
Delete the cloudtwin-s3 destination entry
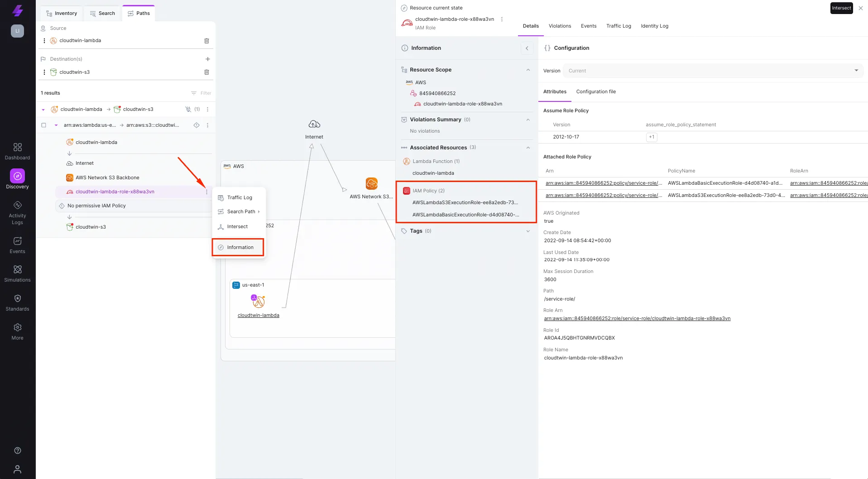[x=206, y=72]
